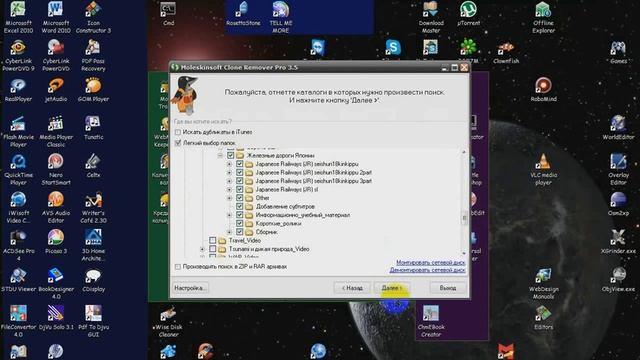Enable search in ZIP and RAR archives

pos(178,267)
